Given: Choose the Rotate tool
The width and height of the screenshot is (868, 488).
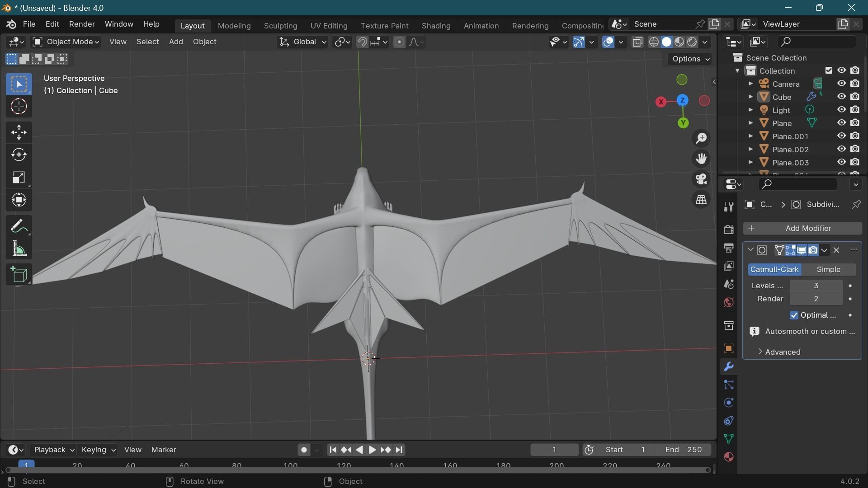Looking at the screenshot, I should [x=19, y=155].
